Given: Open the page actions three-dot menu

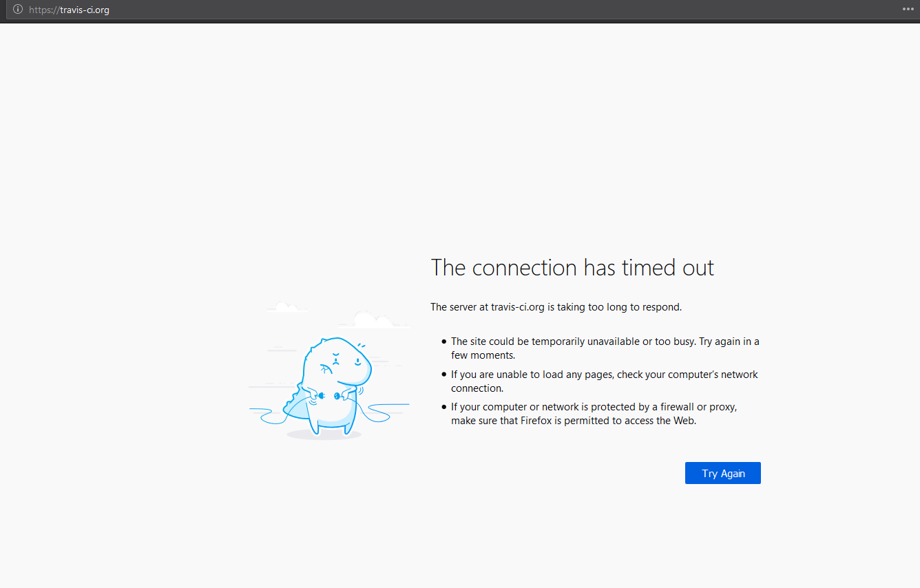Looking at the screenshot, I should point(908,10).
